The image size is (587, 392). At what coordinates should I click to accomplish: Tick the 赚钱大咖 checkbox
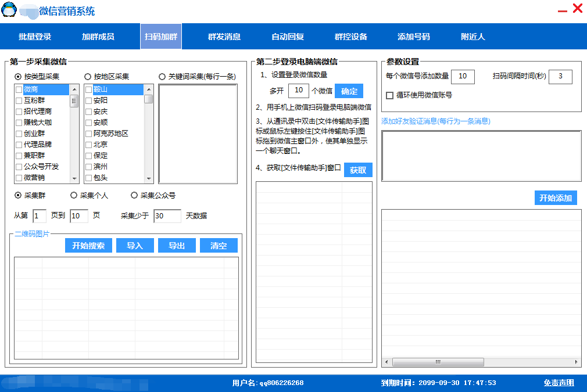click(x=19, y=123)
